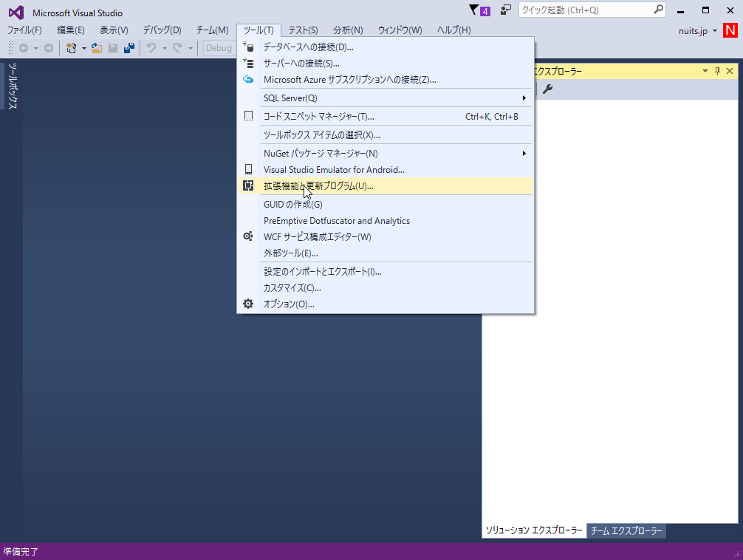743x560 pixels.
Task: Open the 分析(N) menu
Action: click(x=348, y=30)
